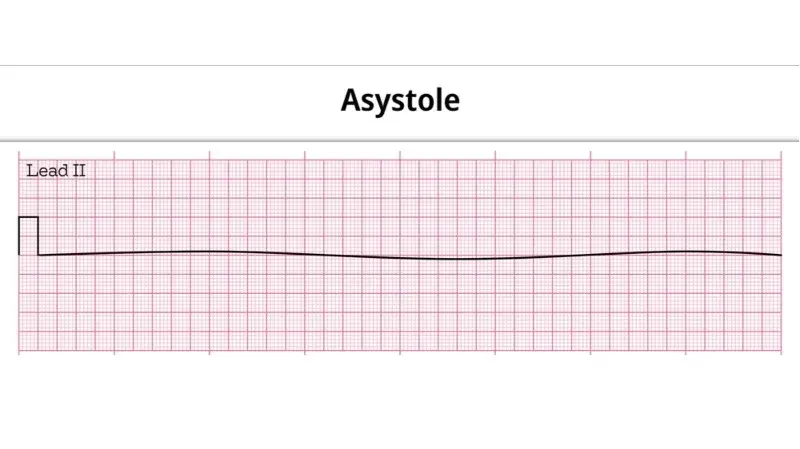The width and height of the screenshot is (800, 449).
Task: Click the right end of the ECG trace
Action: [779, 255]
